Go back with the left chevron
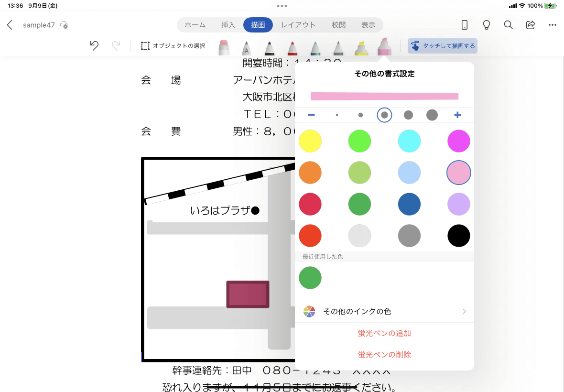 point(10,25)
